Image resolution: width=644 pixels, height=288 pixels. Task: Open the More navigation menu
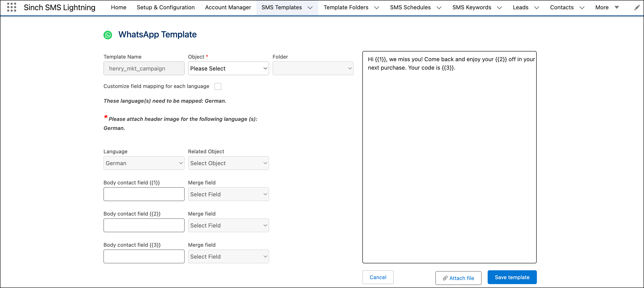[607, 8]
